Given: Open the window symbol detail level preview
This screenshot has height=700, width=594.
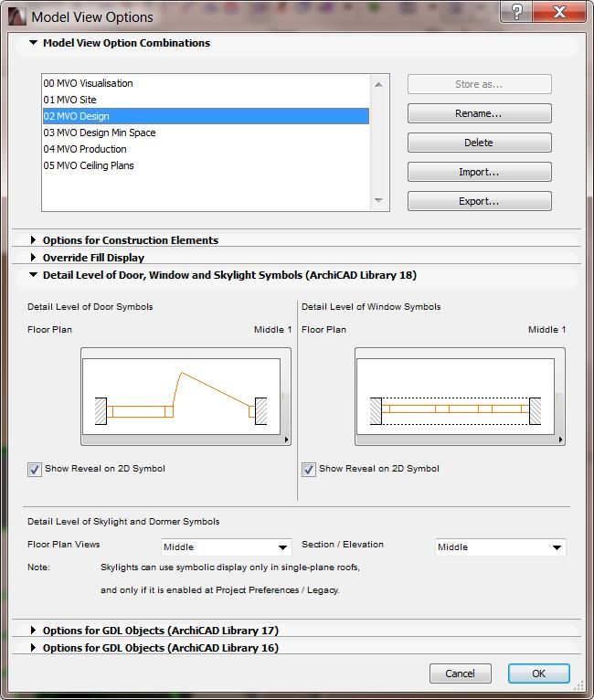Looking at the screenshot, I should click(460, 397).
